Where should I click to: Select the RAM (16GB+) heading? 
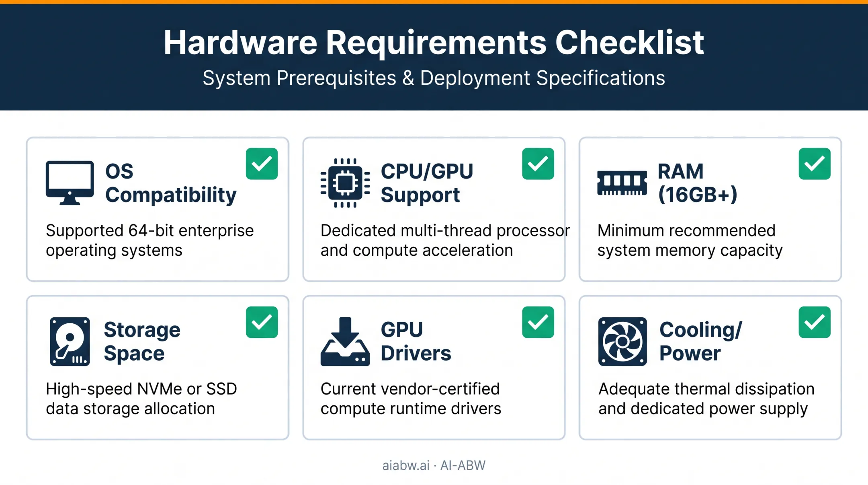[698, 183]
